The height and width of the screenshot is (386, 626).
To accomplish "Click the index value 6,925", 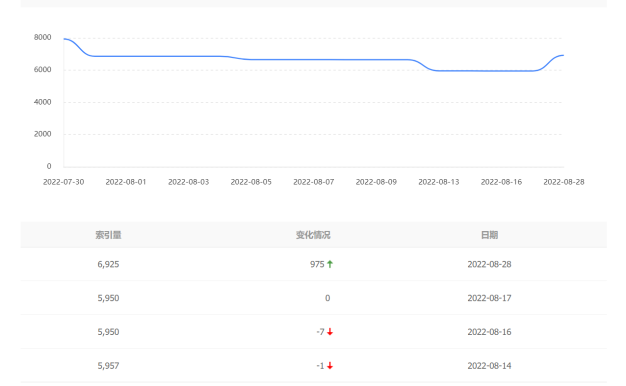I will [x=108, y=264].
